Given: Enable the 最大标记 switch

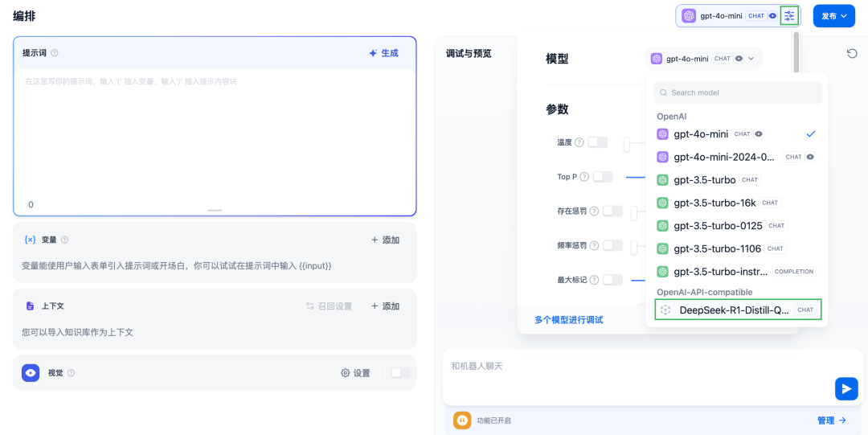Looking at the screenshot, I should (612, 280).
